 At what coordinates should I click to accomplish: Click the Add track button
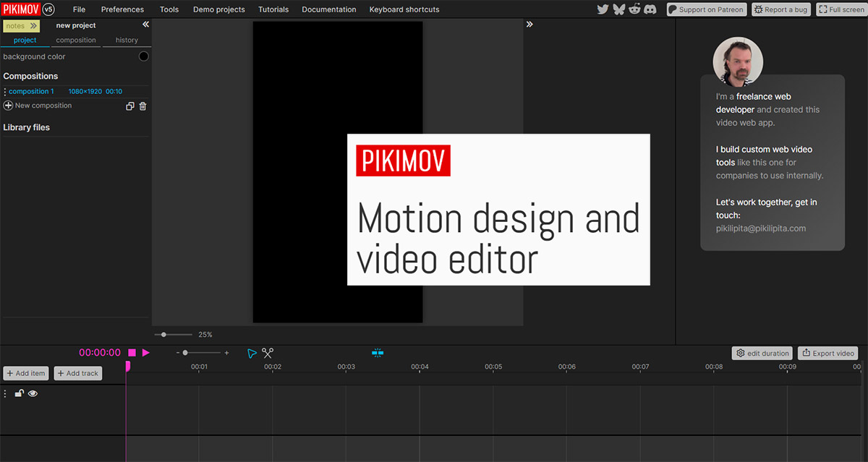click(x=78, y=373)
